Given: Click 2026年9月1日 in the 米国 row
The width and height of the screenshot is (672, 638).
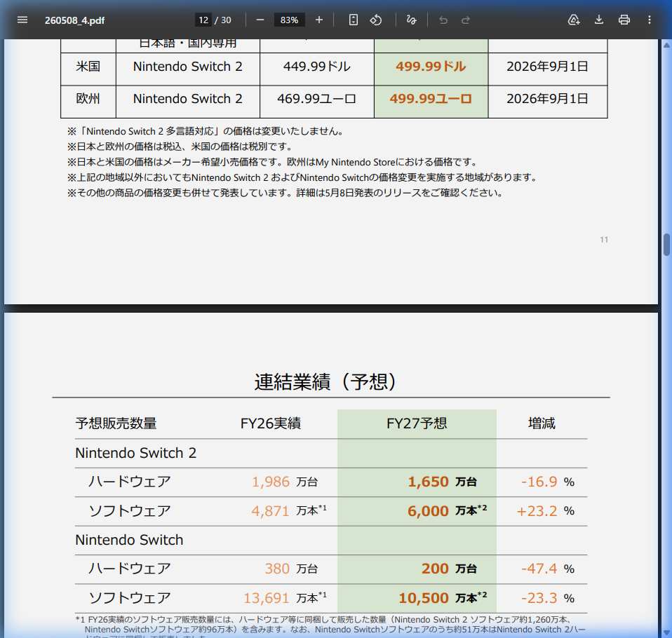Looking at the screenshot, I should tap(547, 67).
